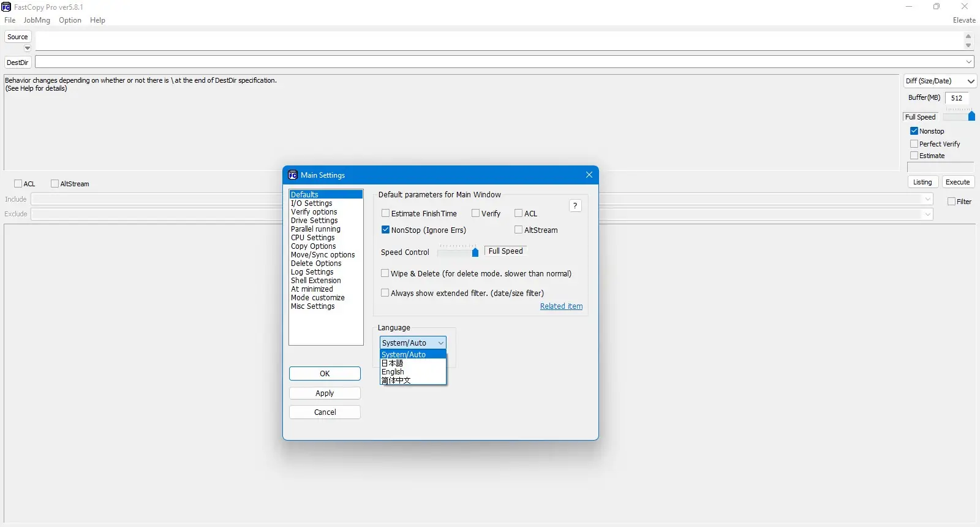
Task: Open the Diff (Size/Date) mode dropdown
Action: [940, 81]
